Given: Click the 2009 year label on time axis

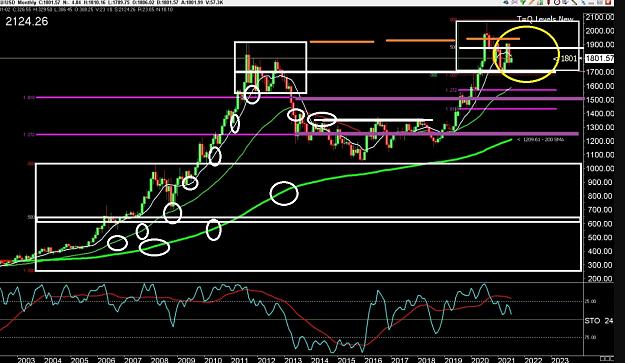Looking at the screenshot, I should coord(186,360).
